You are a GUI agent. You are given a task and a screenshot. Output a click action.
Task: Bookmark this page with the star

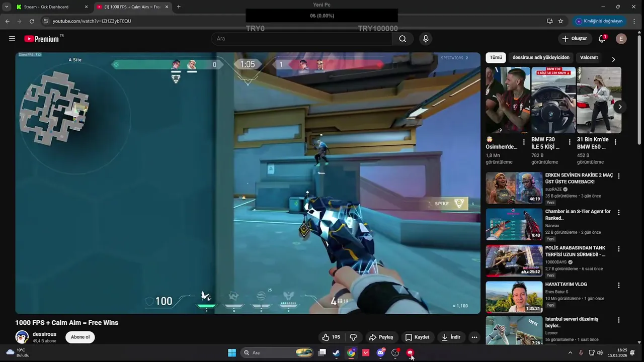click(x=560, y=21)
